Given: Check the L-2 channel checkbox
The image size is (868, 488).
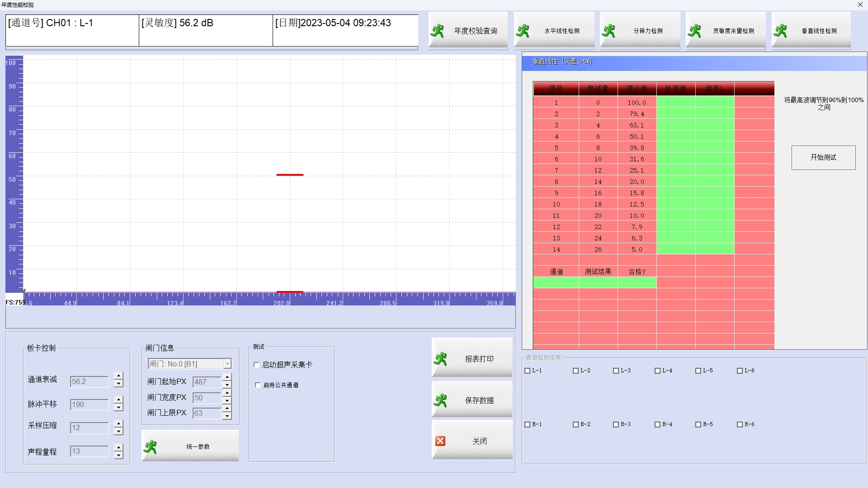Looking at the screenshot, I should [576, 371].
